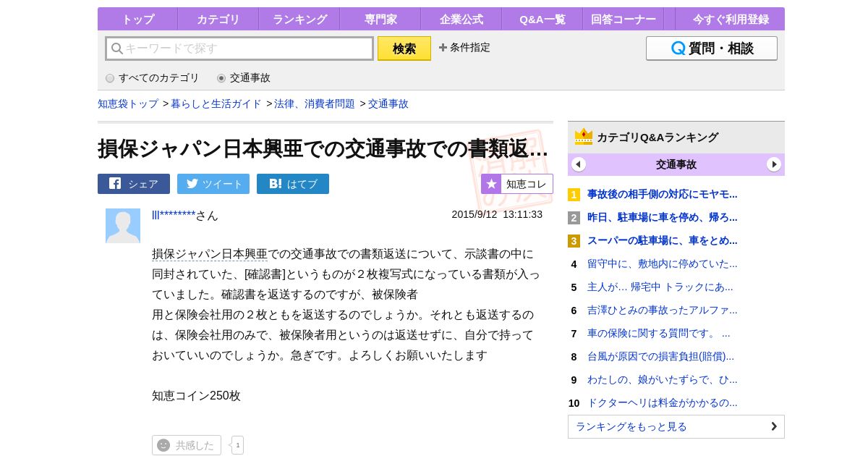
Task: Go to 知恵袋トップ breadcrumb
Action: coord(128,104)
